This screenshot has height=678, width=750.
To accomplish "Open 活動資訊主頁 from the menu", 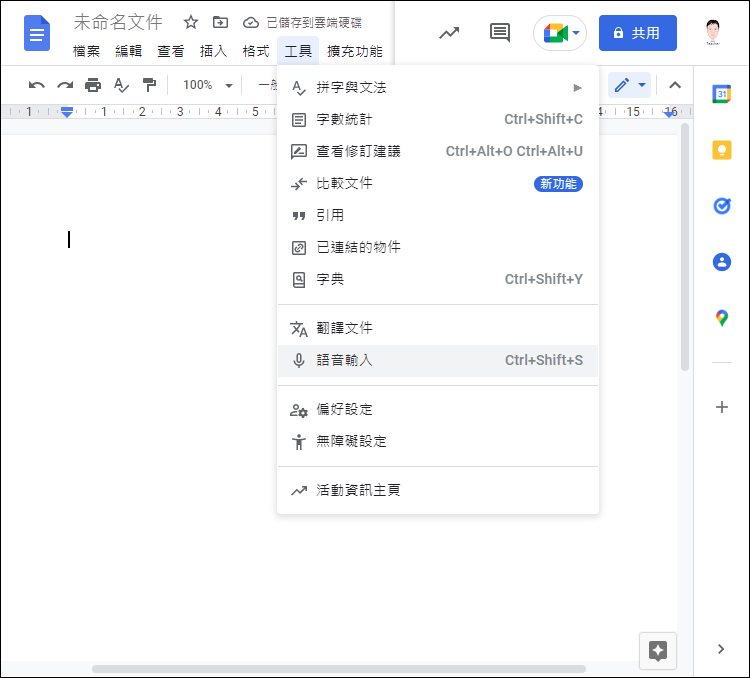I will pos(438,490).
